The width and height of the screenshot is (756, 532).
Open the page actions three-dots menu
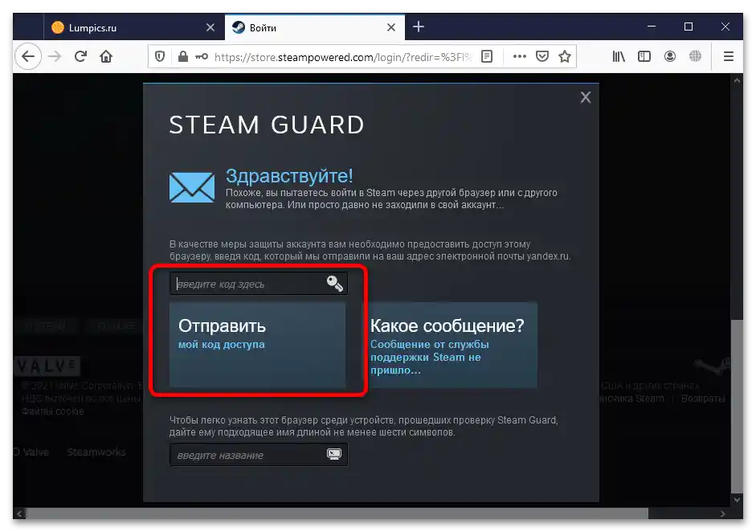coord(519,56)
